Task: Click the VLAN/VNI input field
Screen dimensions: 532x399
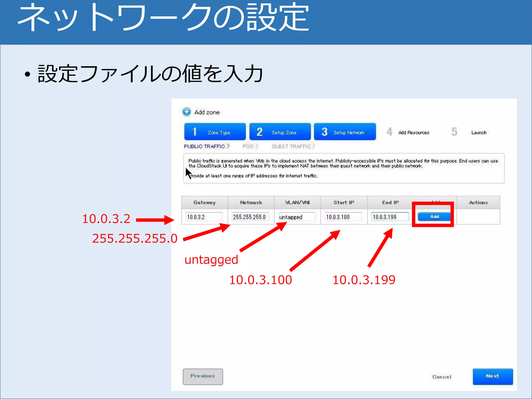Action: pyautogui.click(x=297, y=217)
